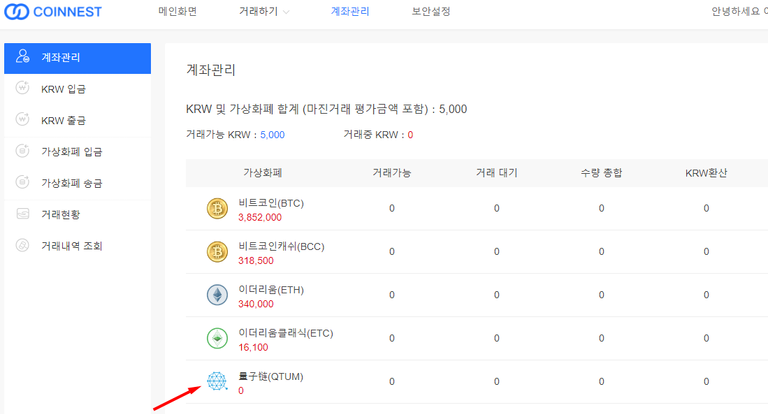This screenshot has width=768, height=414.
Task: Click the 이더리움클래식(ETC) name link
Action: (286, 333)
